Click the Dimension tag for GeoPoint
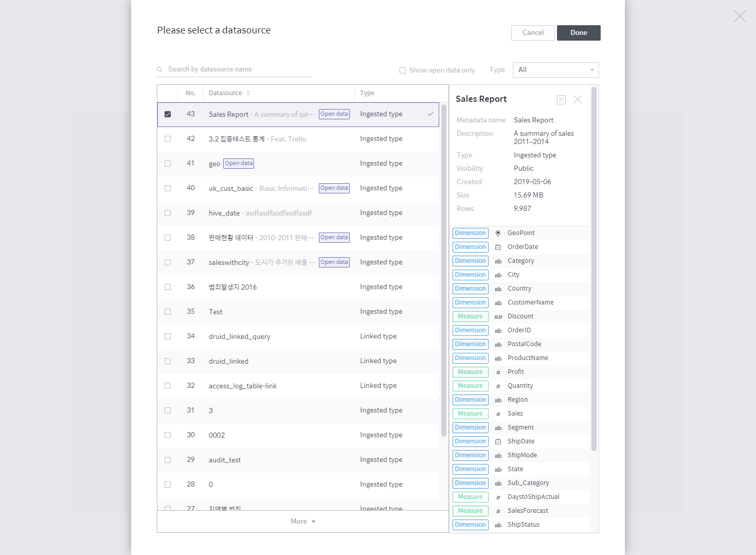This screenshot has height=555, width=756. tap(471, 234)
